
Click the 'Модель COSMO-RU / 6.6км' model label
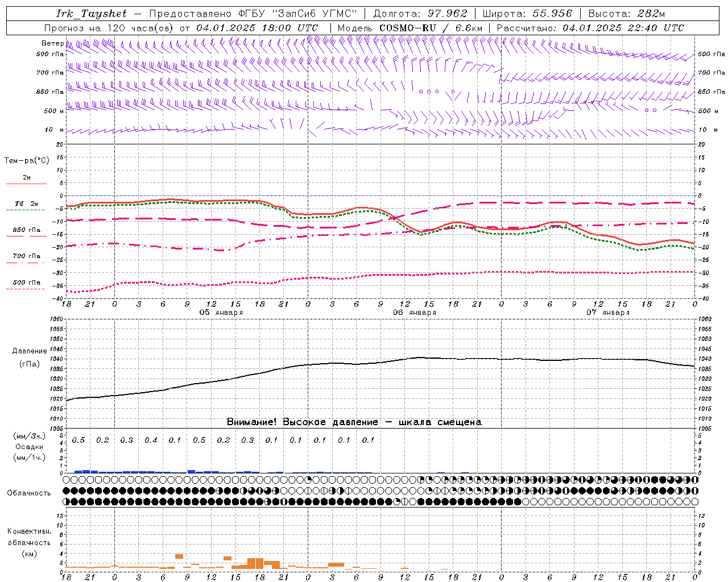point(410,28)
